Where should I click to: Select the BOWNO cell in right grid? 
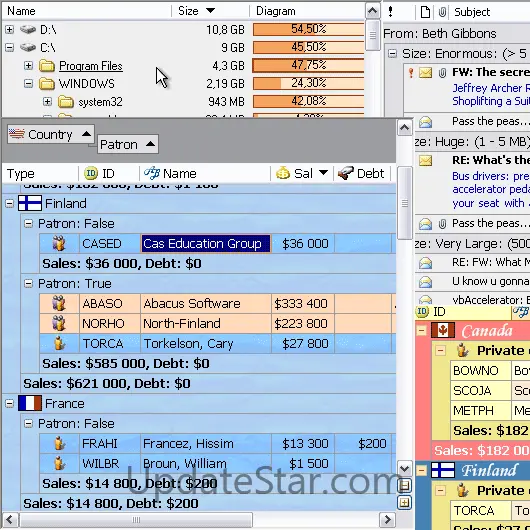(x=480, y=371)
